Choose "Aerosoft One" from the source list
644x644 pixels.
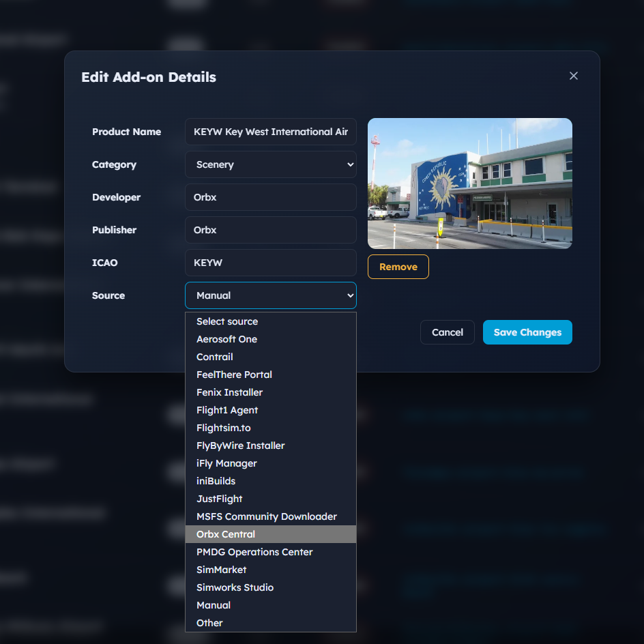[x=226, y=339]
